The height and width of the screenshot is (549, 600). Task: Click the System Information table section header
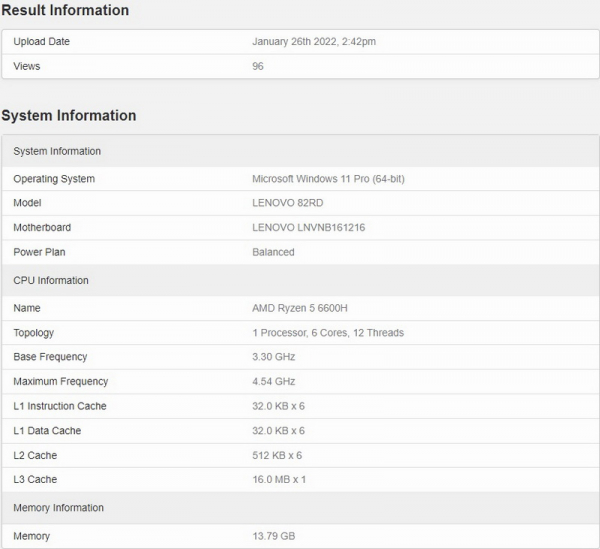(x=57, y=151)
